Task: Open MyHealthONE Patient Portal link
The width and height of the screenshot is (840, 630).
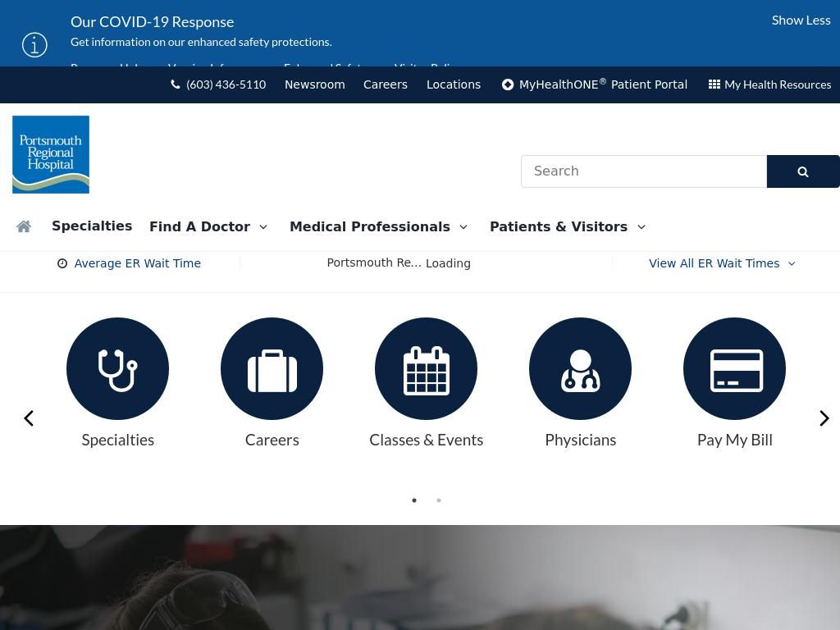Action: 603,84
